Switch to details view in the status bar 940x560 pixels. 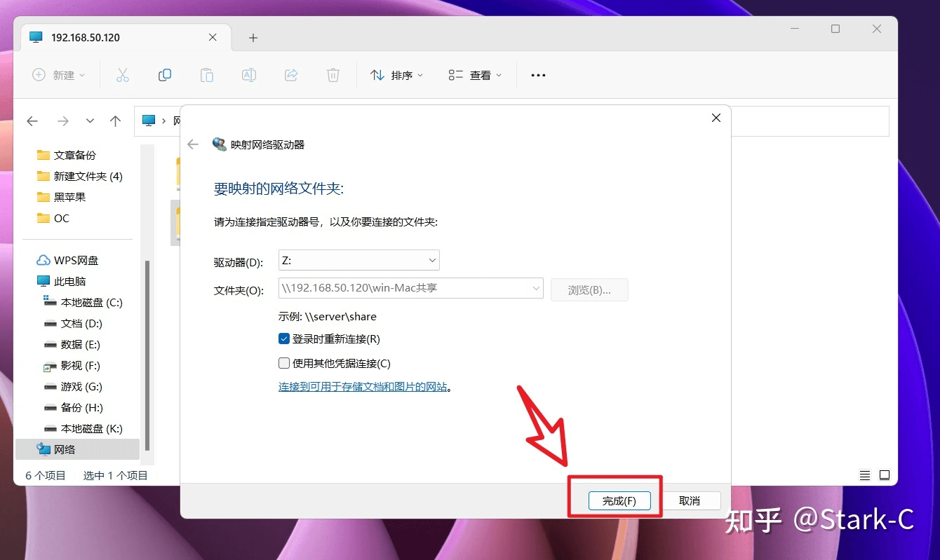pyautogui.click(x=864, y=474)
